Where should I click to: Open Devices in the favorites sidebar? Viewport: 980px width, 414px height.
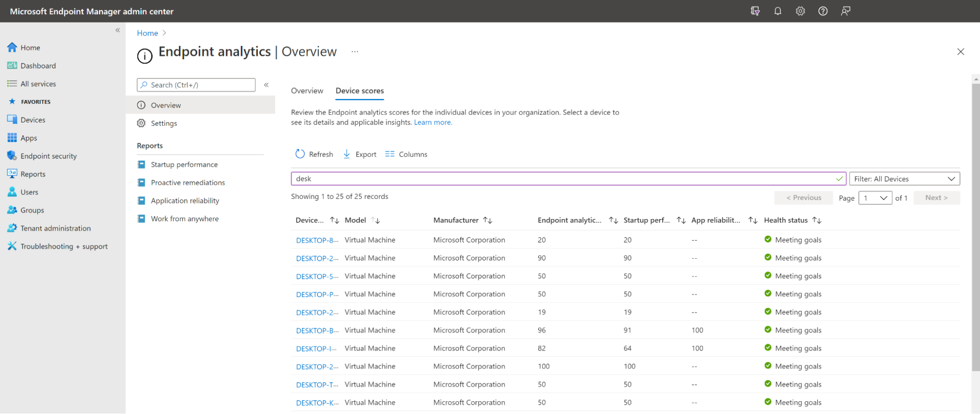coord(32,120)
